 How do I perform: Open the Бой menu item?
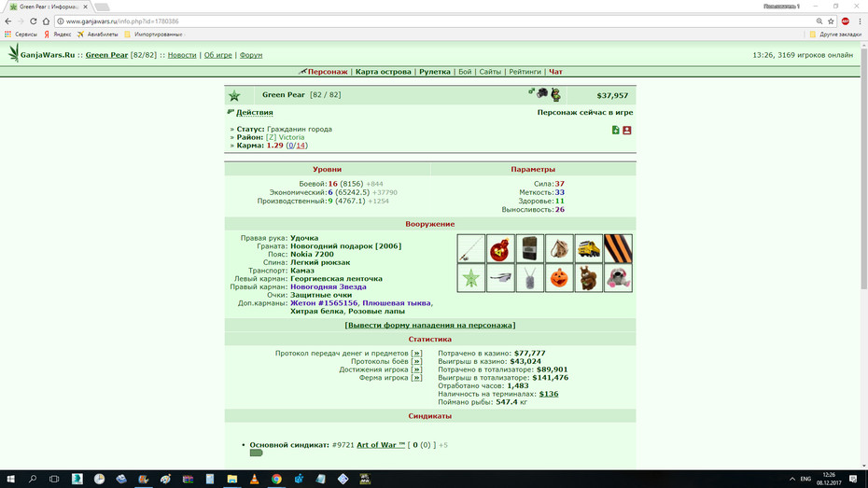(x=465, y=72)
